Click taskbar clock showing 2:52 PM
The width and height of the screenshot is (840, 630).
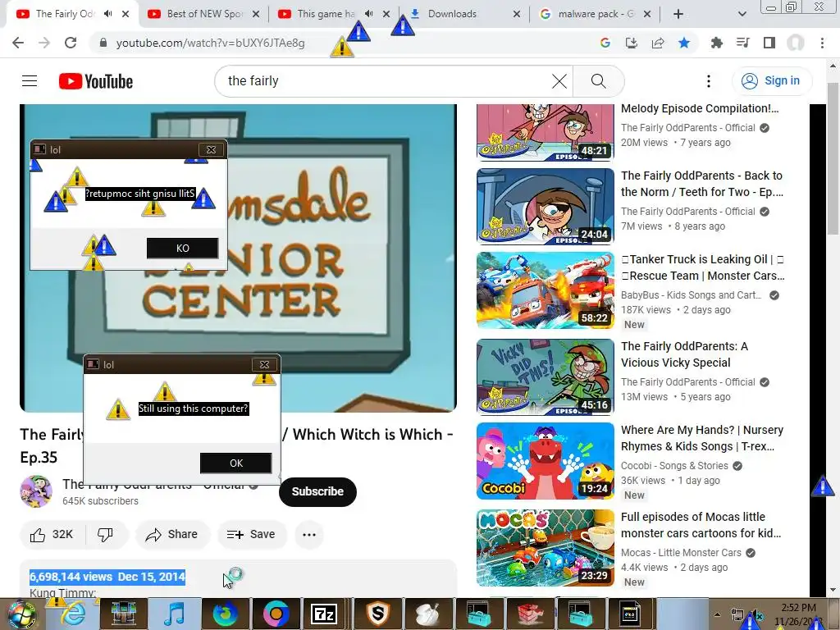tap(798, 608)
